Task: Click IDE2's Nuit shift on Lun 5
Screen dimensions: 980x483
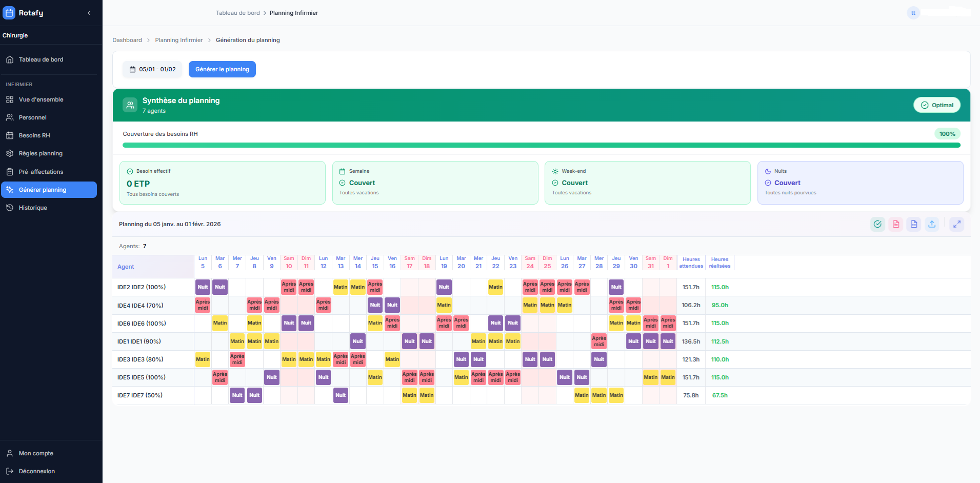Action: (203, 287)
